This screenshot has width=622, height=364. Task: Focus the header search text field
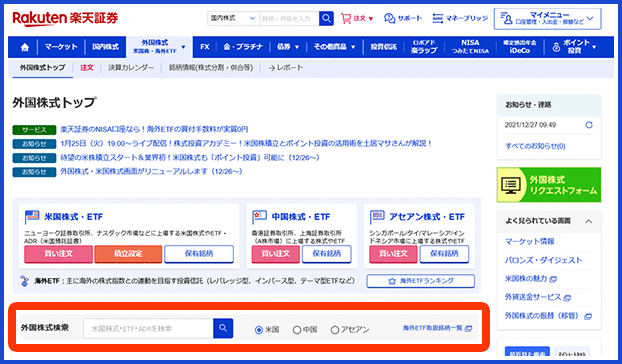(x=289, y=18)
